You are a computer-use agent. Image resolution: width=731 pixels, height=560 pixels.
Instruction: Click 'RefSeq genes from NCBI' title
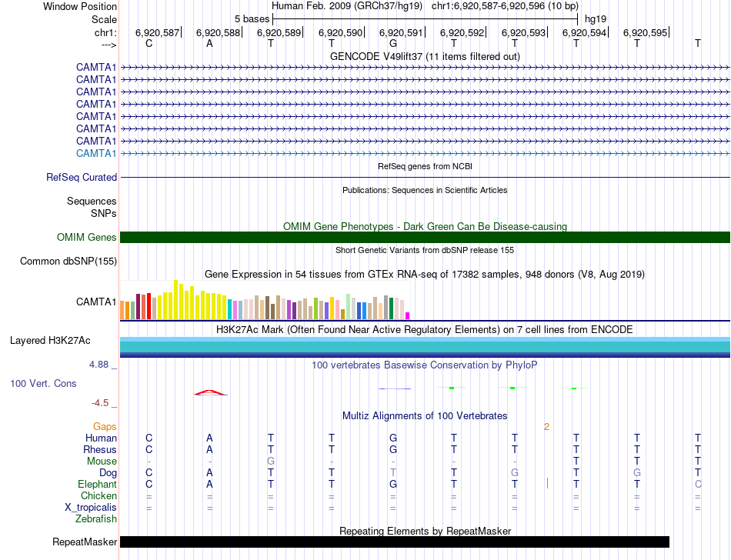[425, 166]
